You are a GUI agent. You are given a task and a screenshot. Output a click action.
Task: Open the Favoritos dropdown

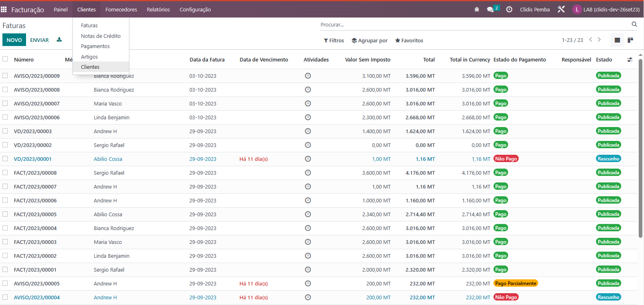coord(409,40)
